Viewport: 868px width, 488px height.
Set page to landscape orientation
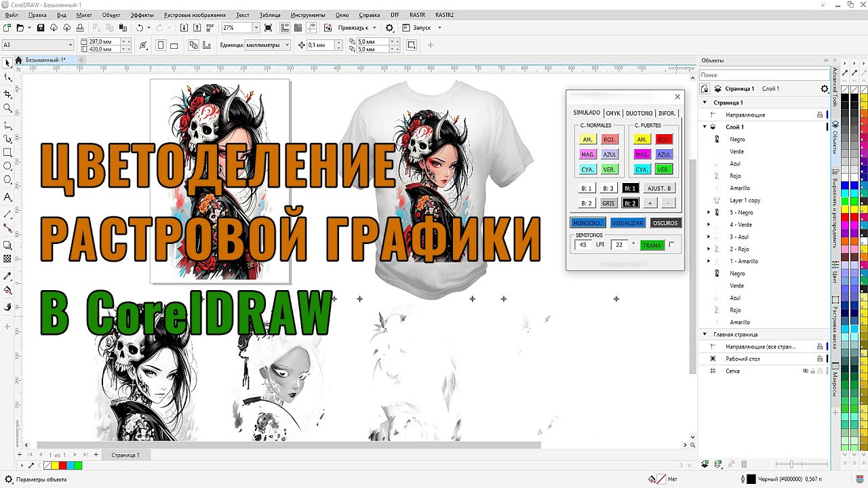tap(174, 45)
